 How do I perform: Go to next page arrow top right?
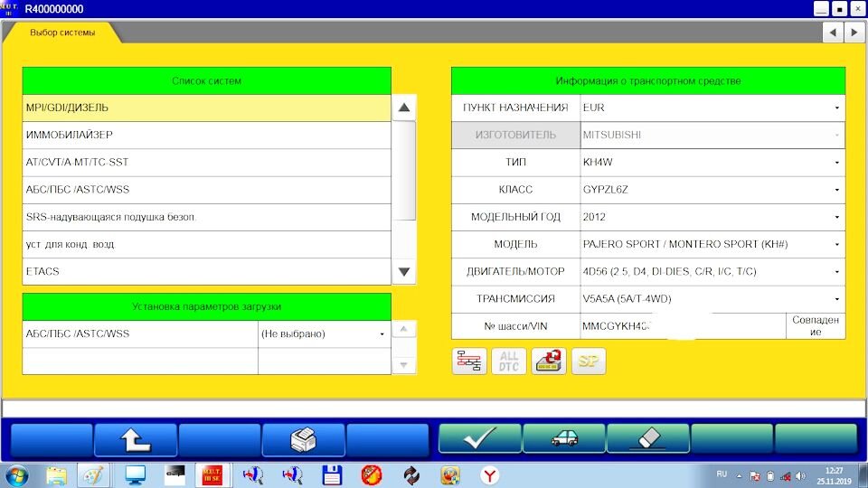854,33
